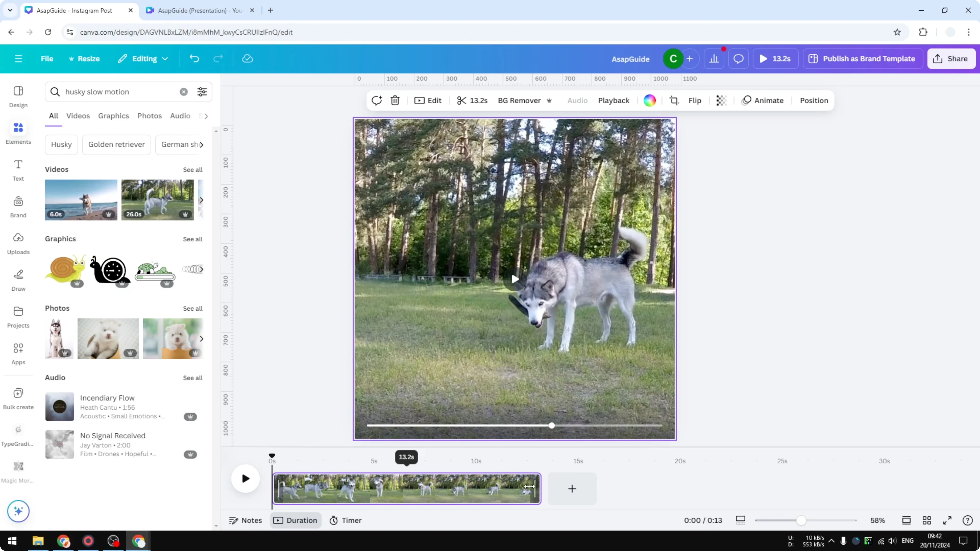Switch to the Graphics tab

tap(113, 116)
